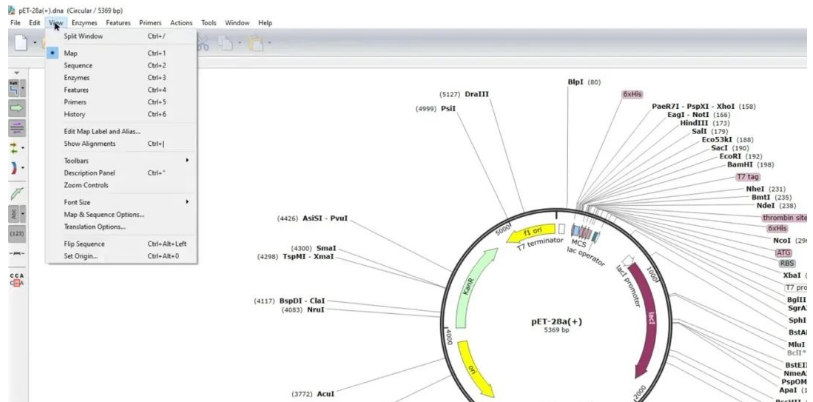The width and height of the screenshot is (813, 402).
Task: Choose Split Window from the View menu
Action: point(122,36)
